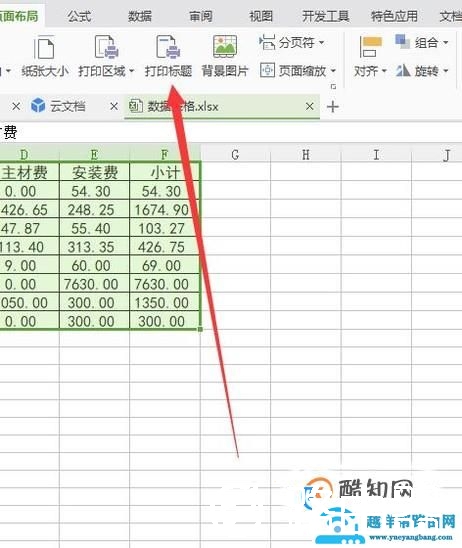Image resolution: width=462 pixels, height=548 pixels.
Task: Open the 对齐 align tool
Action: click(x=370, y=57)
